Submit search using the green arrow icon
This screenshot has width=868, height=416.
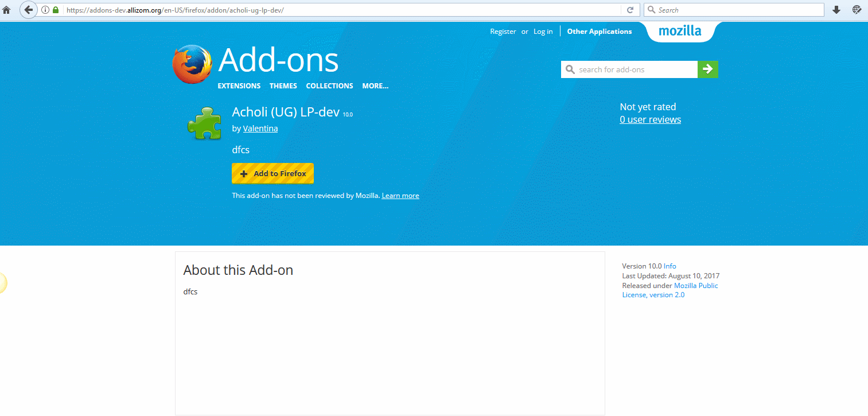pos(707,69)
